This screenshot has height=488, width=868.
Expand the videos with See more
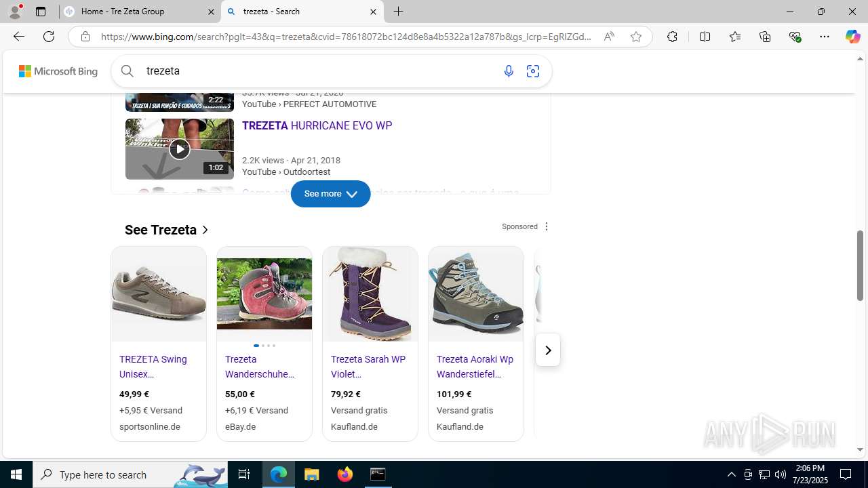pos(330,194)
